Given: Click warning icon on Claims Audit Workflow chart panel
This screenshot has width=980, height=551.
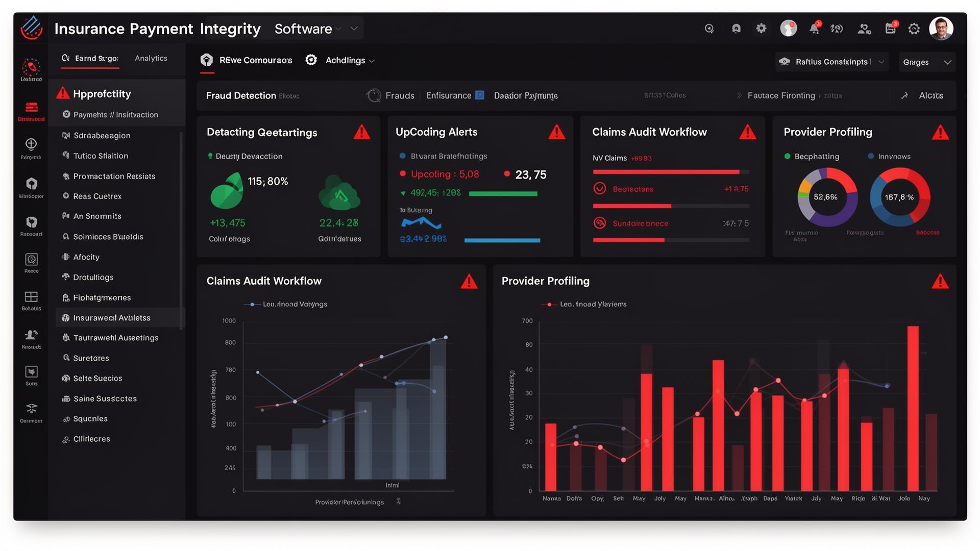Looking at the screenshot, I should (x=469, y=281).
